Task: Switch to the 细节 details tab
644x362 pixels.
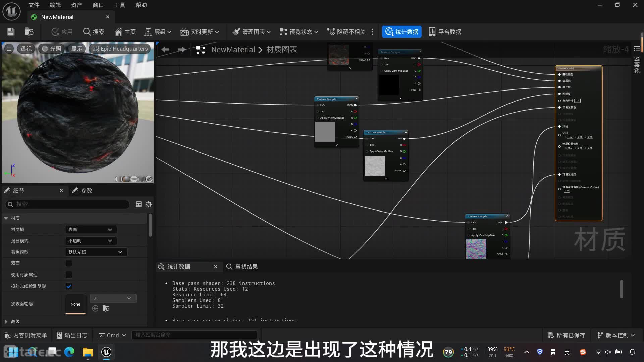Action: coord(19,190)
